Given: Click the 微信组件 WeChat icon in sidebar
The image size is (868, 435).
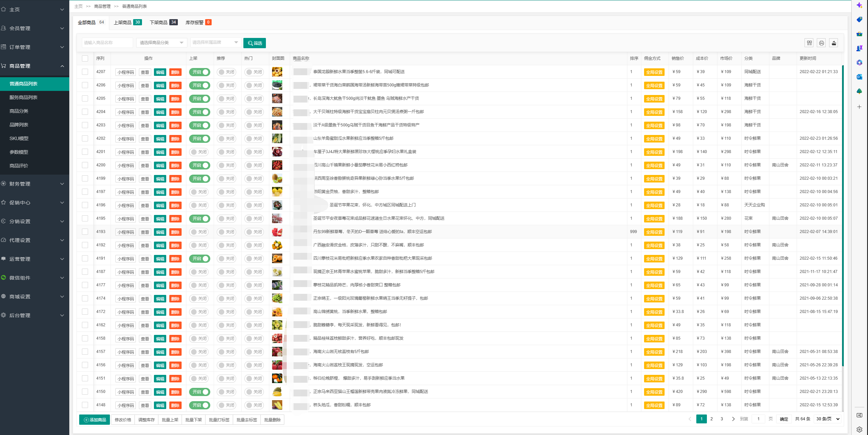Looking at the screenshot, I should pyautogui.click(x=3, y=277).
